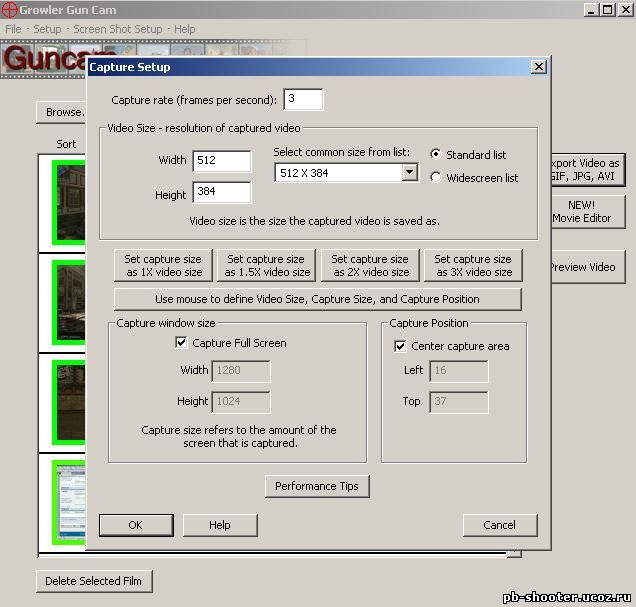Close the Growler Gun Cam window
636x607 pixels.
(x=625, y=10)
